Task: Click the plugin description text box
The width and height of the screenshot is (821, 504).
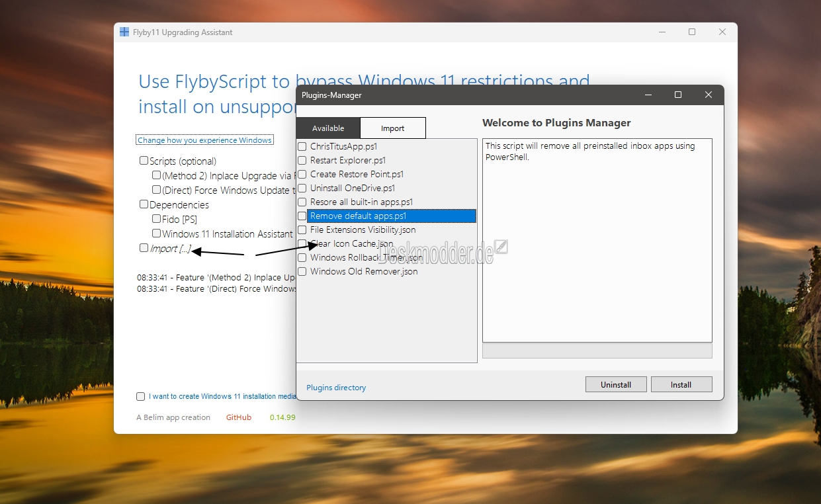Action: click(597, 240)
